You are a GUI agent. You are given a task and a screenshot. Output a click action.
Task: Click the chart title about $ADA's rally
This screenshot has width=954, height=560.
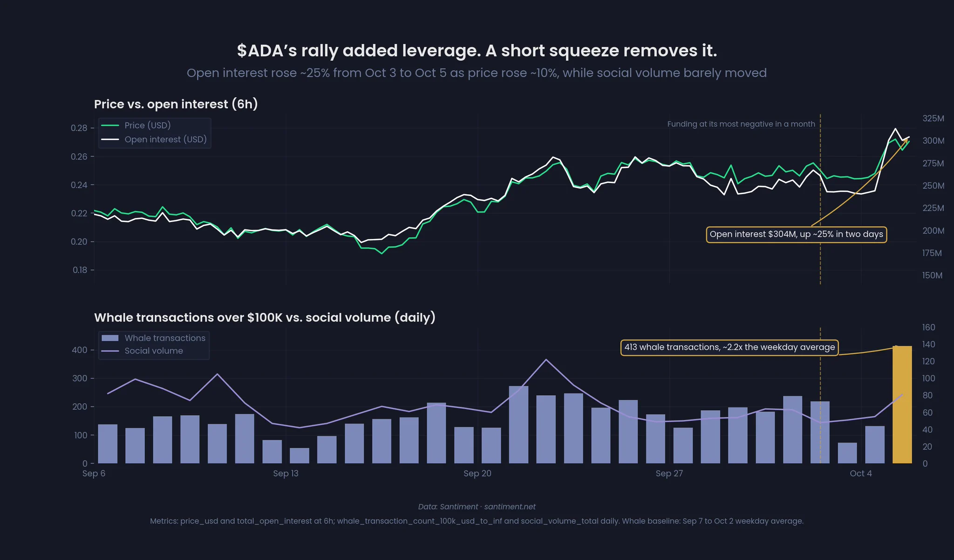[x=477, y=51]
